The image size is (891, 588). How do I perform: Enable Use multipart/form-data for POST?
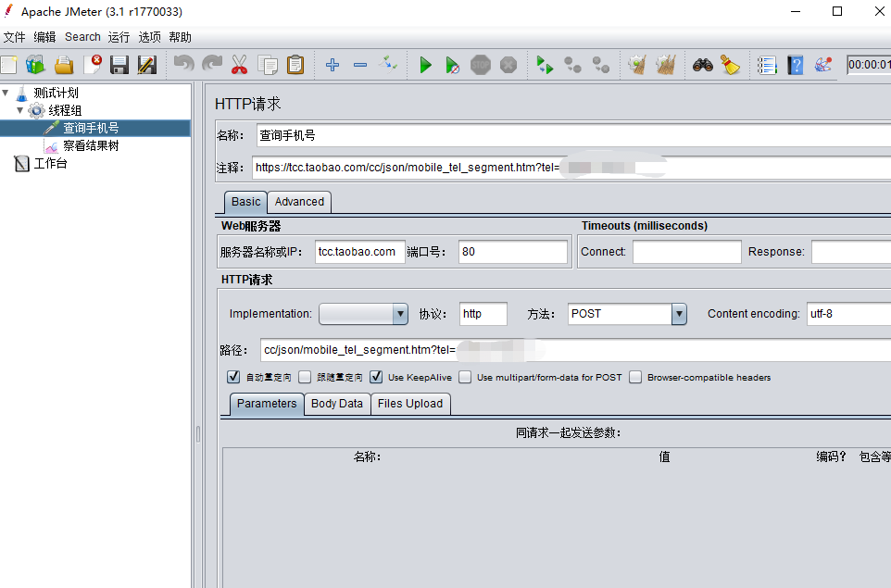pos(465,377)
